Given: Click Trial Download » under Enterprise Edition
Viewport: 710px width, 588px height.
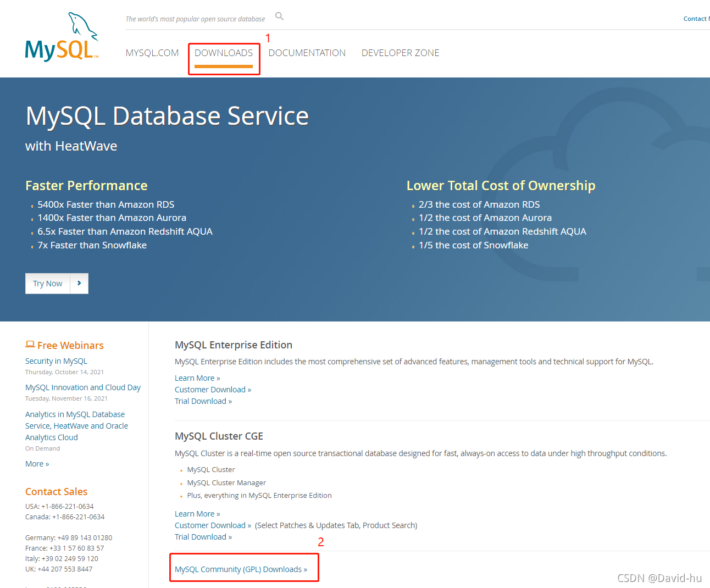Looking at the screenshot, I should click(x=203, y=401).
